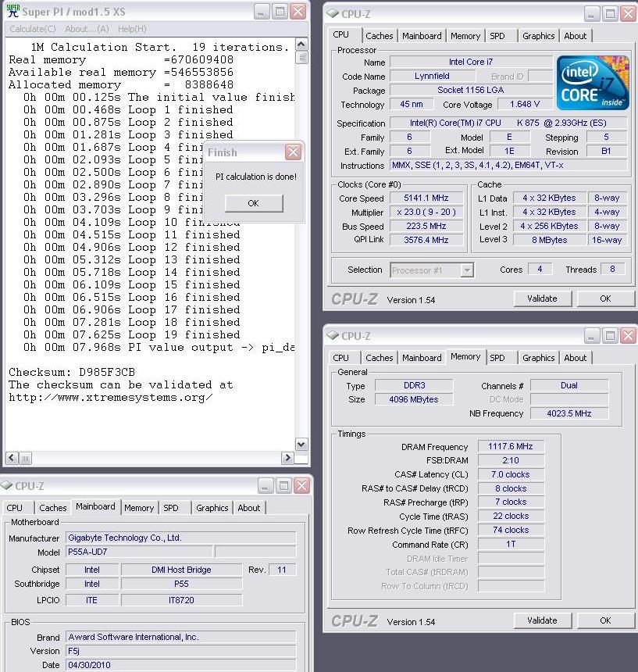Open Mainboard tab in top-right CPU-Z window
This screenshot has height=672, width=638.
422,36
